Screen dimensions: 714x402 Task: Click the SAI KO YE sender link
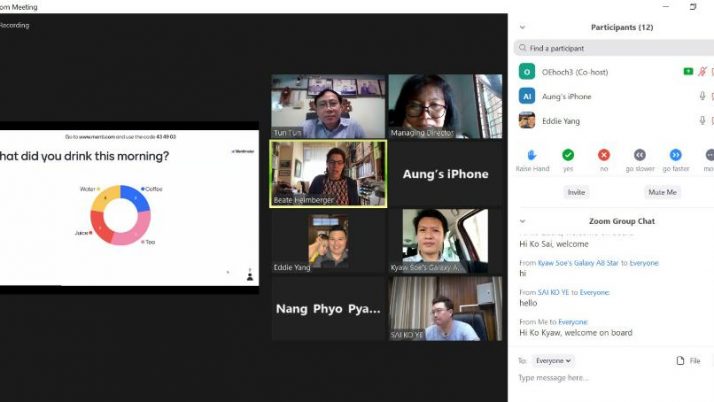[x=553, y=292]
